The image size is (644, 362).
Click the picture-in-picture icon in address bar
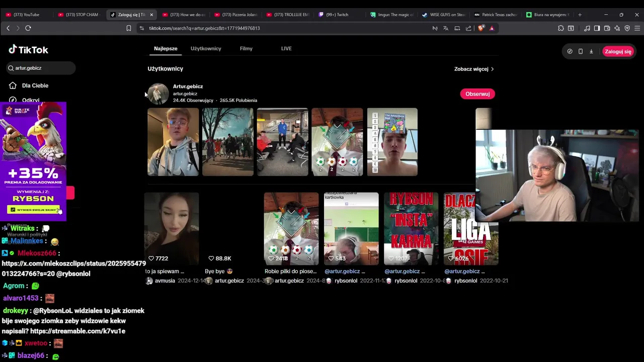click(x=457, y=28)
